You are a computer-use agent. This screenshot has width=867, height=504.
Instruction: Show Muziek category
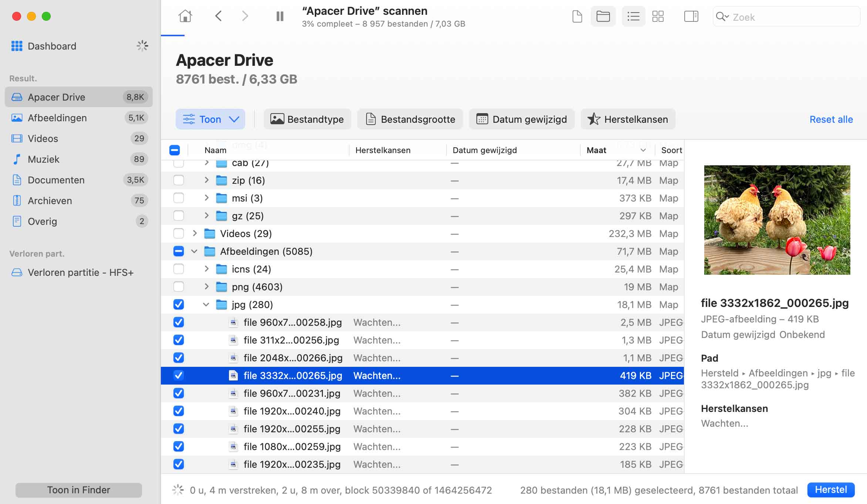79,159
